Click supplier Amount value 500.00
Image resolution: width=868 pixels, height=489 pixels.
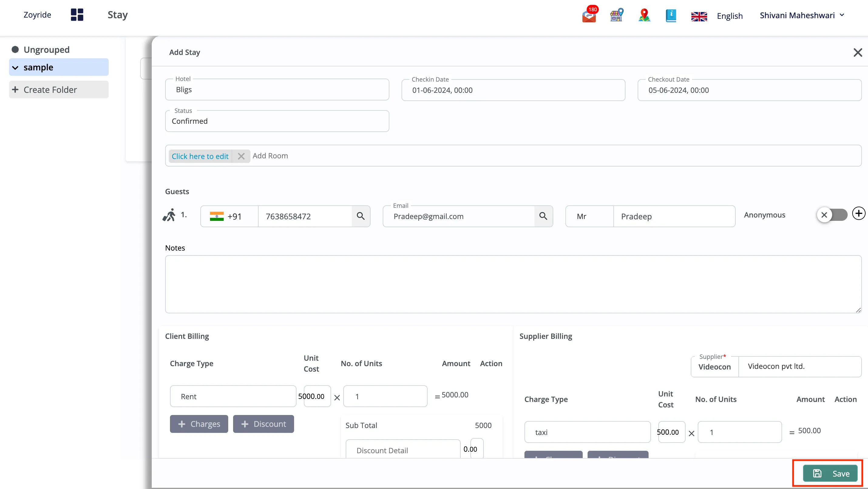pos(809,430)
